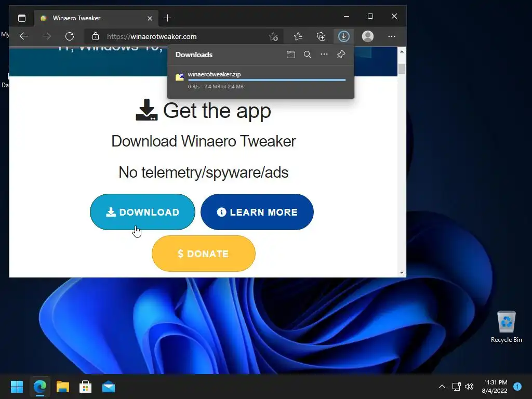Click the page scrollbar up arrow
This screenshot has height=399, width=532.
pos(402,51)
